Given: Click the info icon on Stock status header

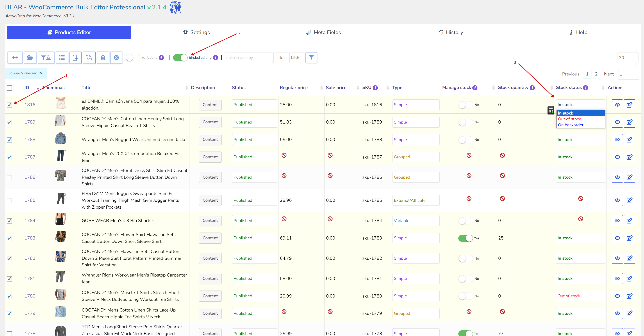Looking at the screenshot, I should click(586, 88).
